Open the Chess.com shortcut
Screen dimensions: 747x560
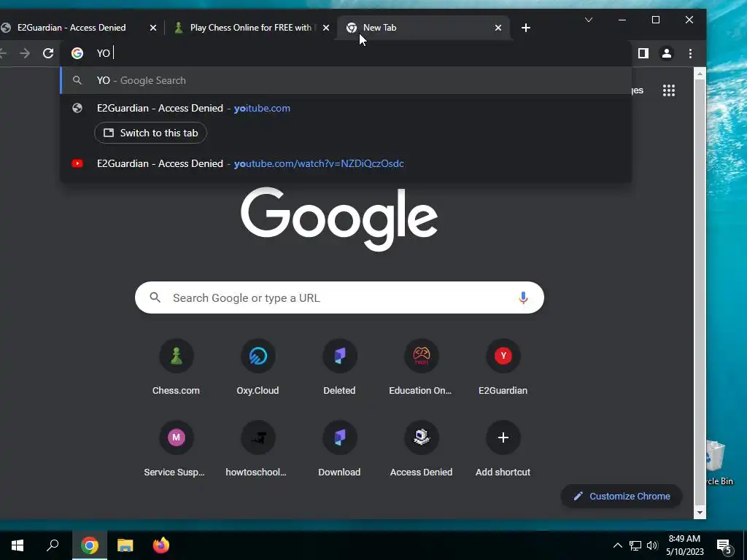coord(176,367)
